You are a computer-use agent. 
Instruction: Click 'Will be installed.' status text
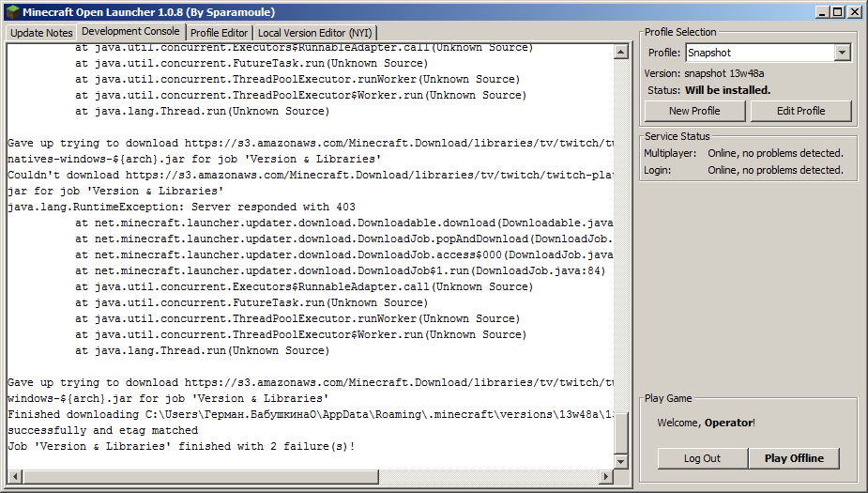(727, 90)
